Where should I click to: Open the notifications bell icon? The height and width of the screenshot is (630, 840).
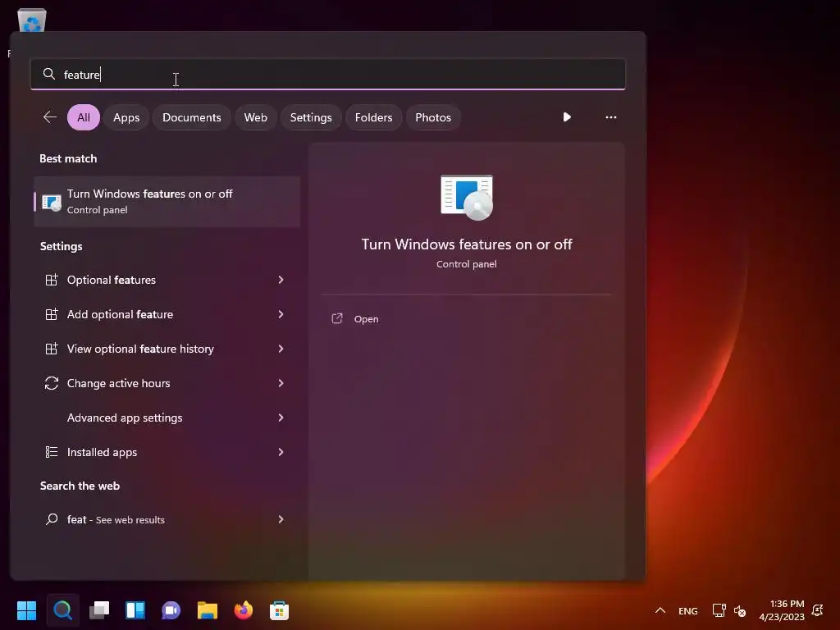[x=818, y=610]
